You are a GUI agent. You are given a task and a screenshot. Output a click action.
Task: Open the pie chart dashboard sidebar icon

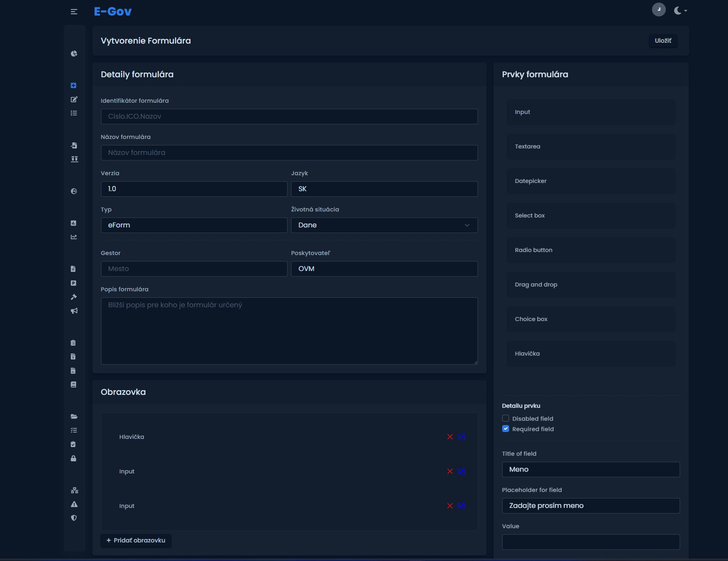pos(74,54)
